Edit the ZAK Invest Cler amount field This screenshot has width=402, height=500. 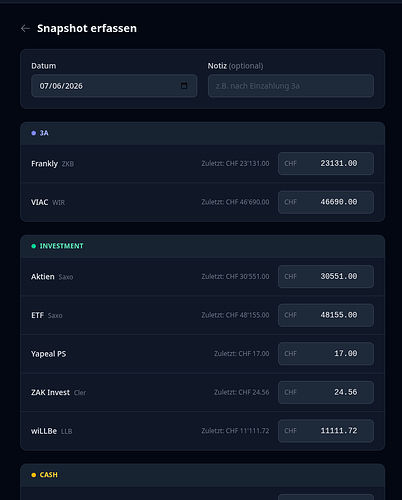326,392
